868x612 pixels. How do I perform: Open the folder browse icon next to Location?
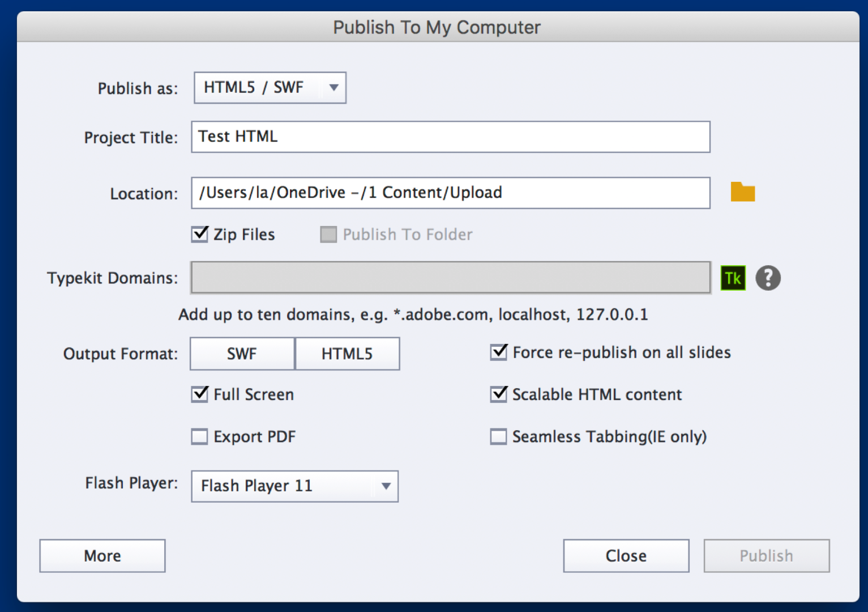point(742,192)
